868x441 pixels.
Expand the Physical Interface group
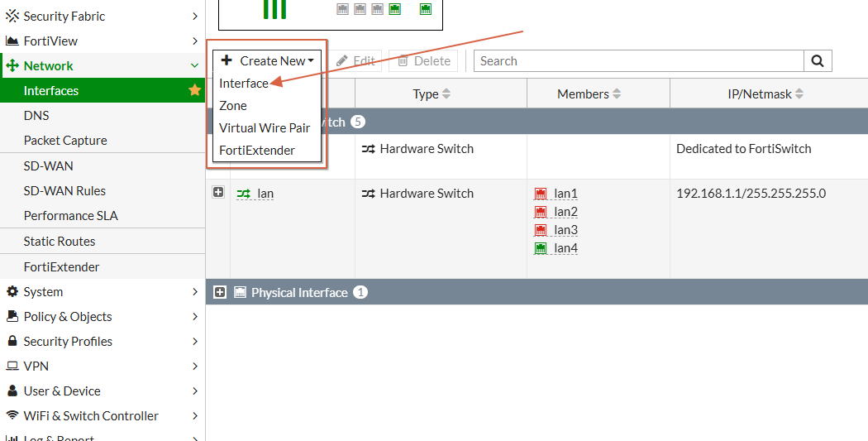220,292
